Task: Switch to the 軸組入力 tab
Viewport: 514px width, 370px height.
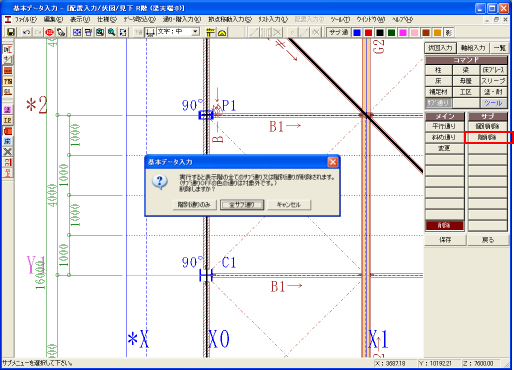Action: point(473,48)
